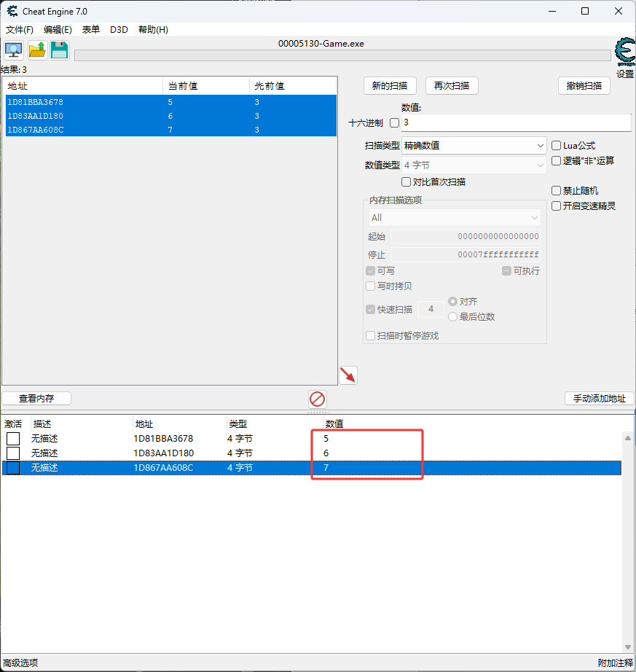The image size is (636, 672).
Task: Click the 停止 address field
Action: (x=465, y=254)
